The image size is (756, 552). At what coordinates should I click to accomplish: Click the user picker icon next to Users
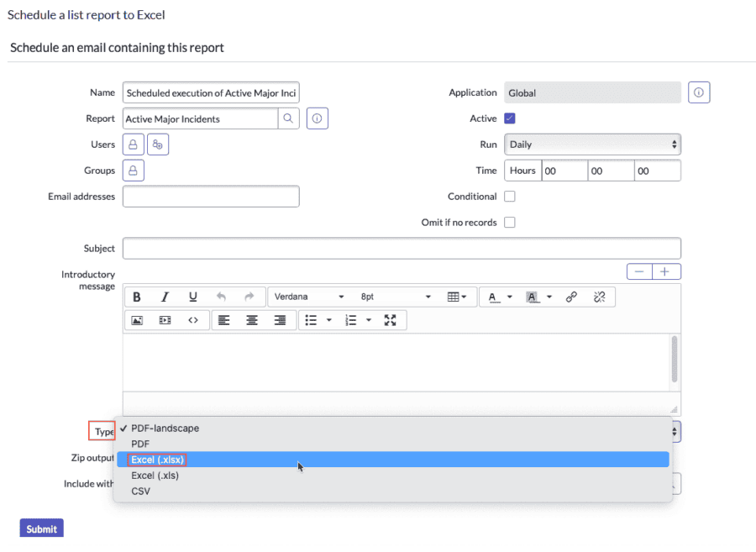point(157,145)
